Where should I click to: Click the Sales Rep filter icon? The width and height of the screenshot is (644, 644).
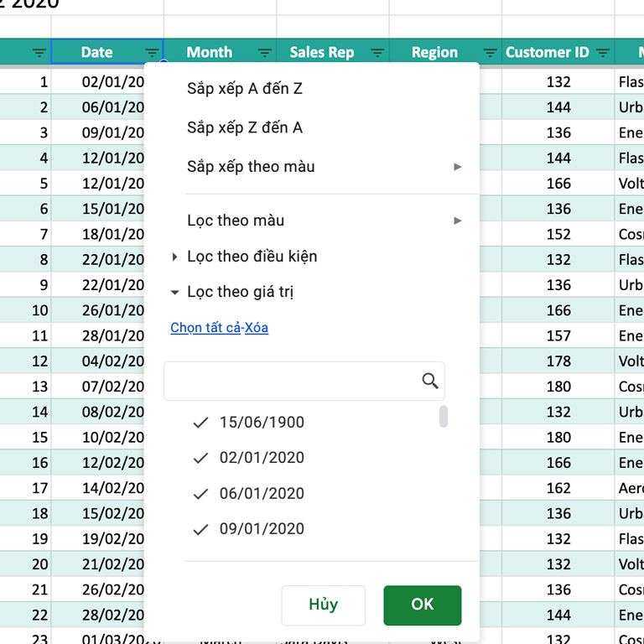click(377, 53)
